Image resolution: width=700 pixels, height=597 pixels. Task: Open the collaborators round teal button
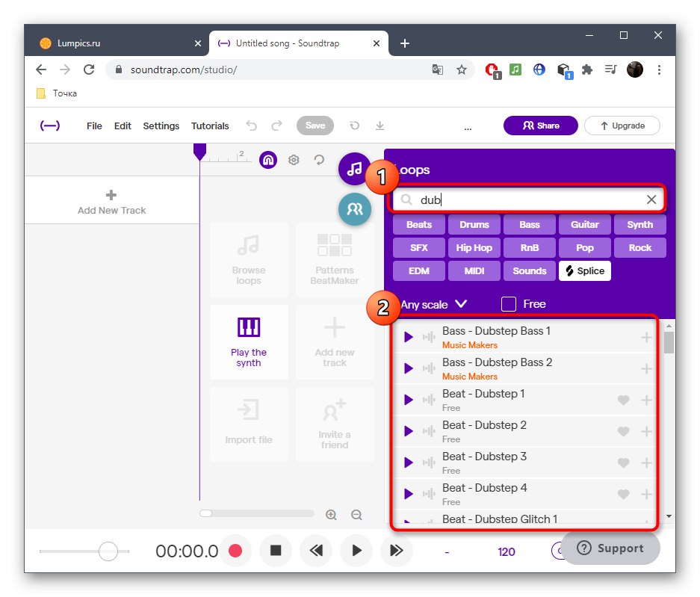pos(355,209)
